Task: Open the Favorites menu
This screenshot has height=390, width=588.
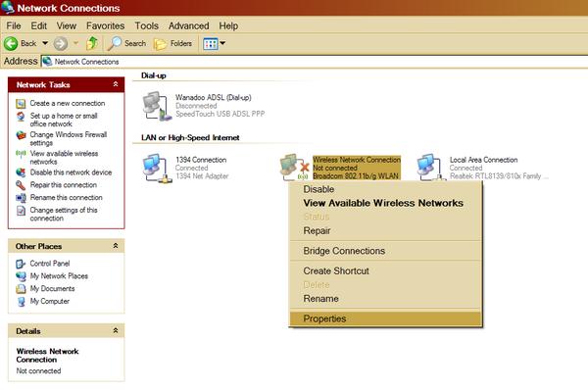Action: point(106,25)
